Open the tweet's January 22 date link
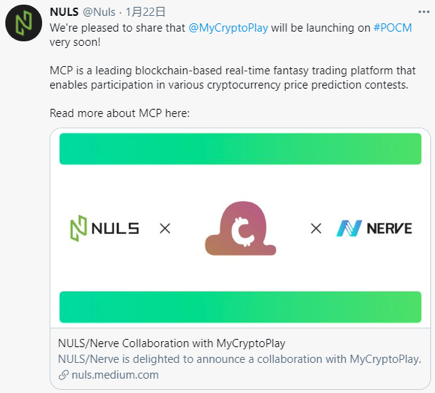Viewport: 435px width, 393px height. 146,12
